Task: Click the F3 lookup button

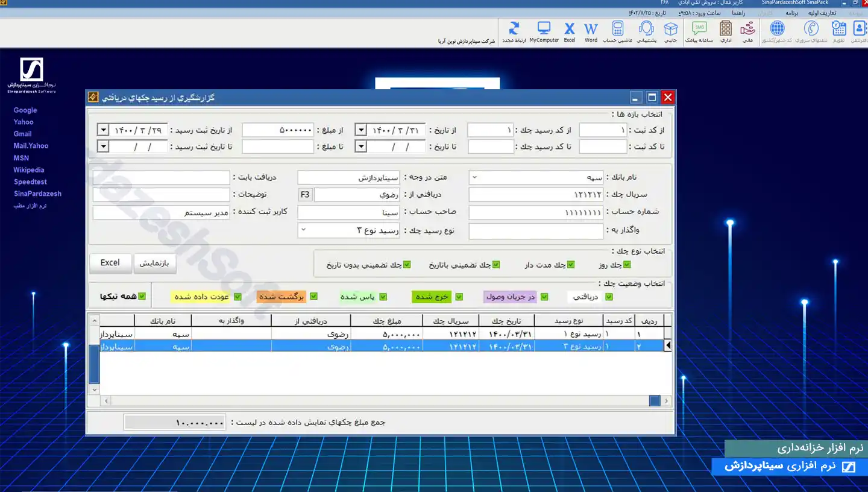Action: pyautogui.click(x=305, y=195)
